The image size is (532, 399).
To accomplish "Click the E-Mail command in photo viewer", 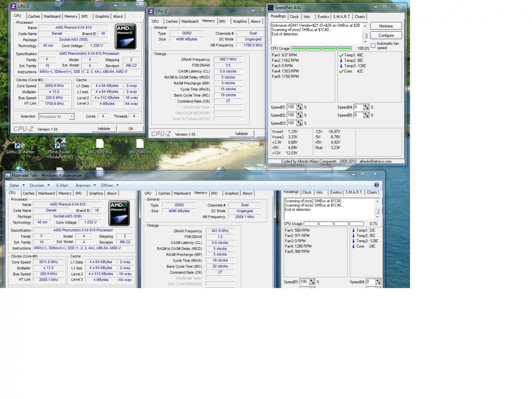I will [x=62, y=185].
